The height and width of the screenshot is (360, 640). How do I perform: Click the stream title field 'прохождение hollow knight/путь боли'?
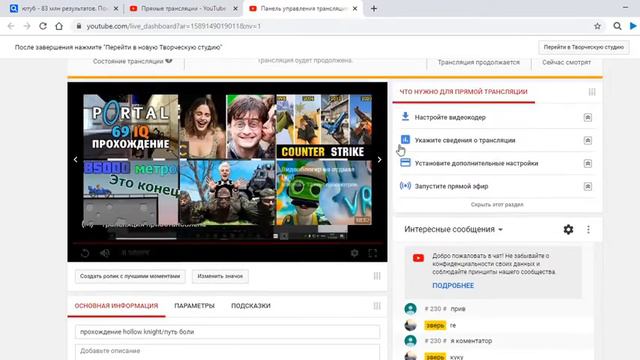point(227,332)
